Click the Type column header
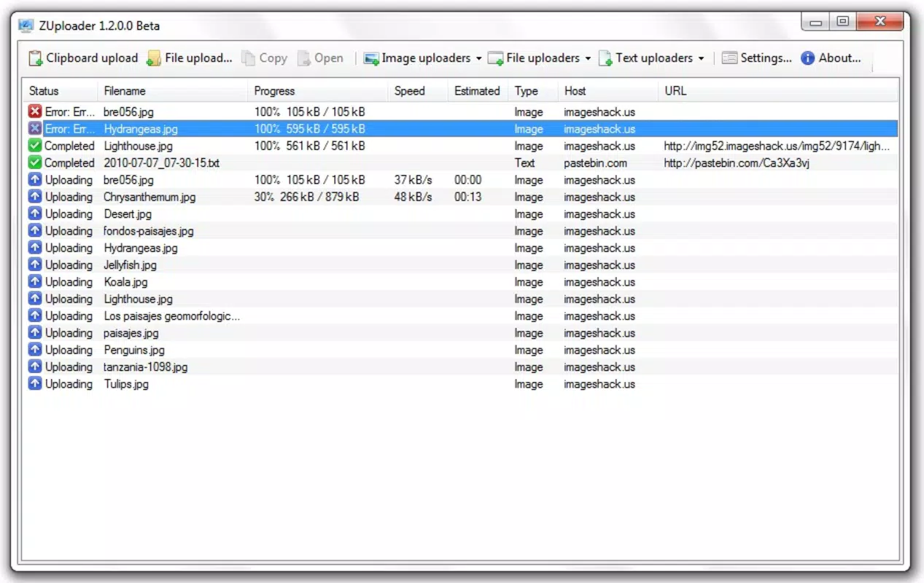 [x=533, y=91]
